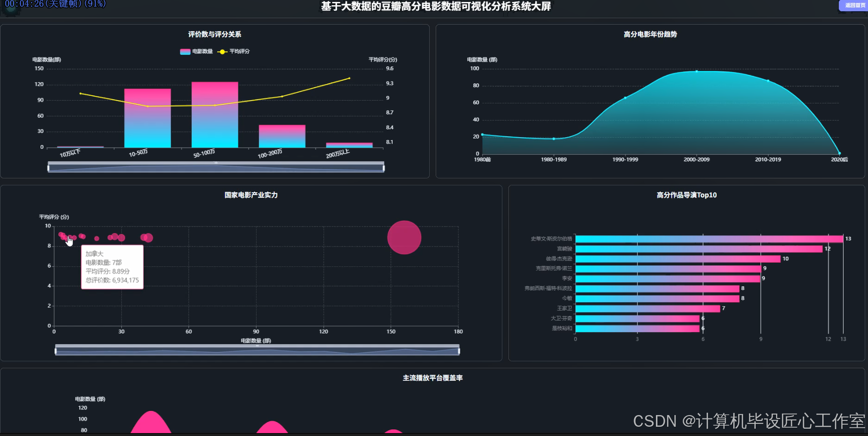Click the 是枝裕和 director bar
868x436 pixels.
[638, 328]
